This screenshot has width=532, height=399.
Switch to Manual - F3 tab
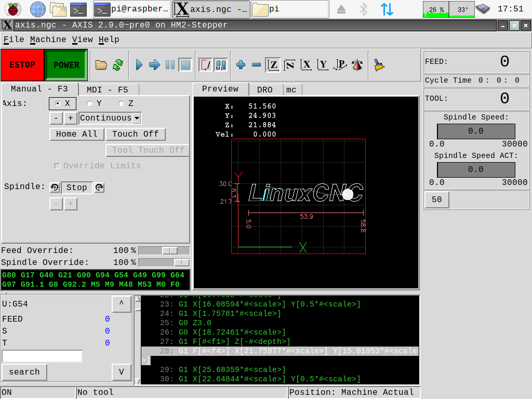39,89
